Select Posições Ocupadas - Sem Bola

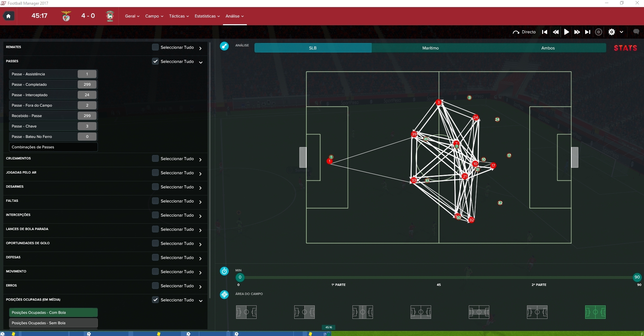53,323
